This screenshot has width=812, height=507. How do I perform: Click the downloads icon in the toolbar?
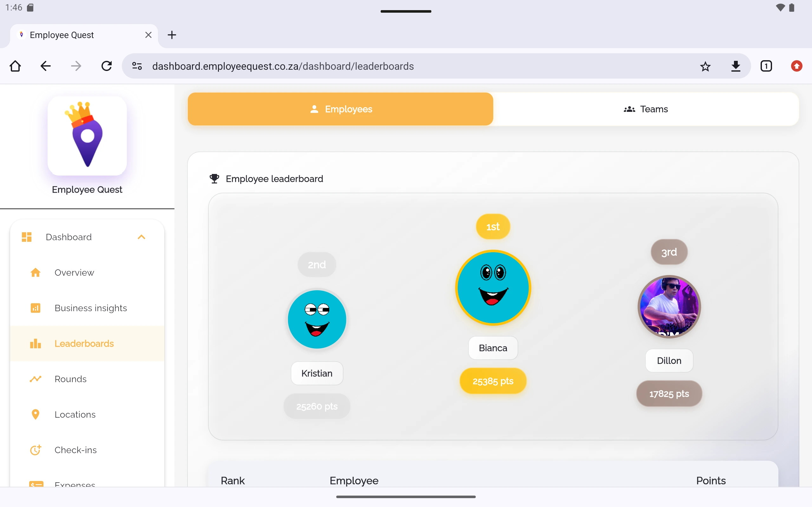pos(736,66)
